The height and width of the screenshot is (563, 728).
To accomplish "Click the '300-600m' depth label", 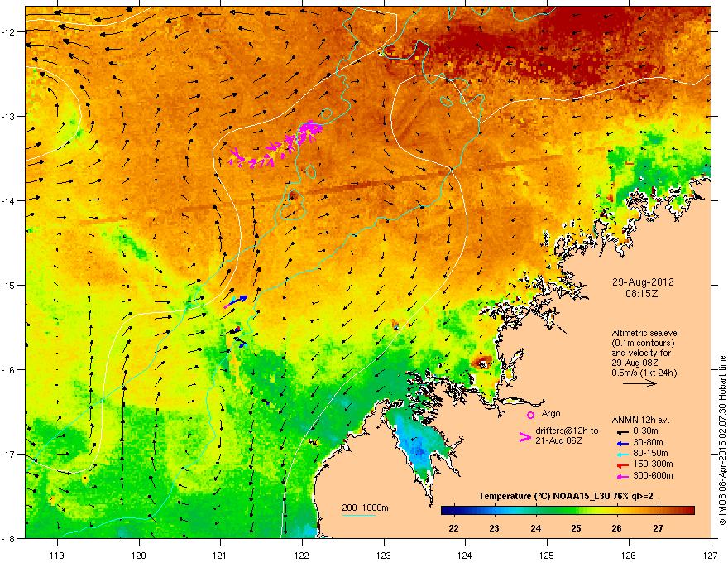I will (x=653, y=475).
